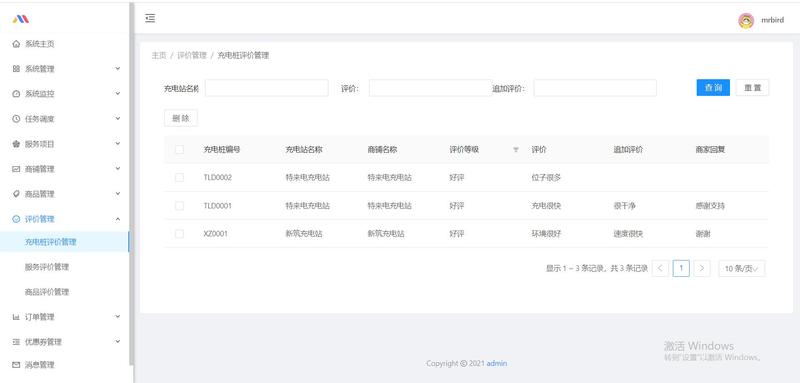Viewport: 800px width, 383px height.
Task: Collapse the 评价管理 menu chevron
Action: [x=118, y=219]
